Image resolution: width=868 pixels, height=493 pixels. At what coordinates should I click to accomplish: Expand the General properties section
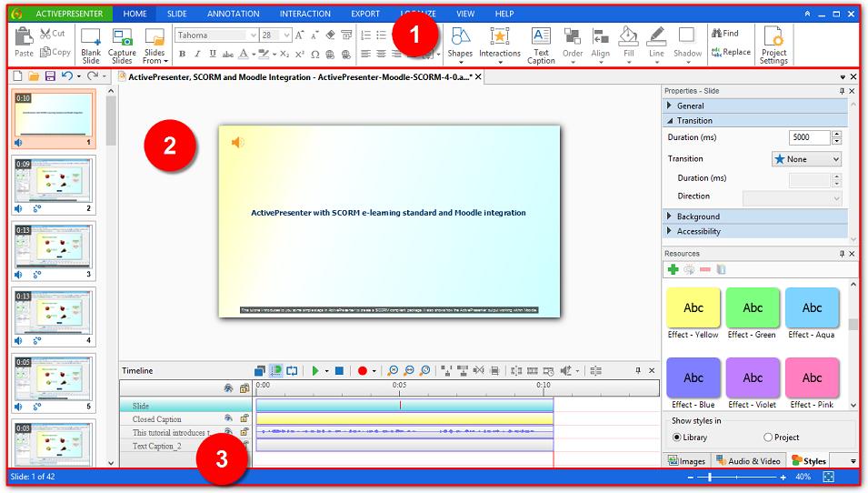pos(755,106)
